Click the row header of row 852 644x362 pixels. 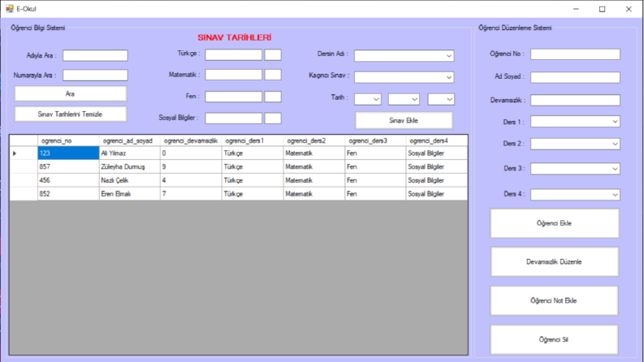click(x=24, y=194)
